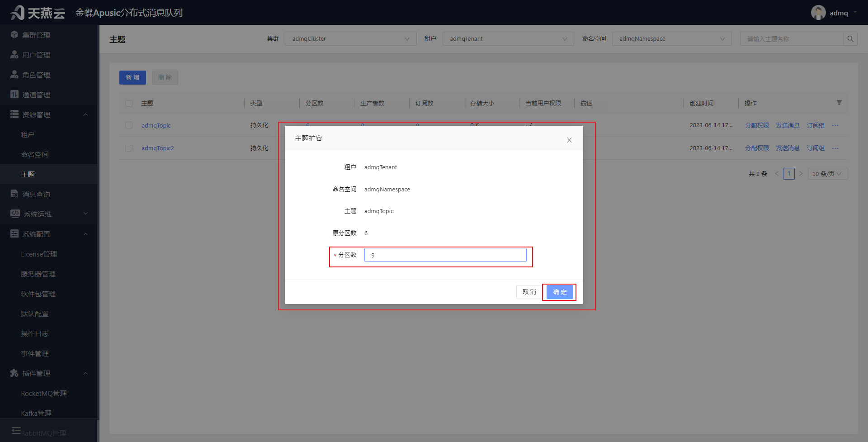
Task: Open the 集群 admqCluster dropdown
Action: pyautogui.click(x=350, y=39)
